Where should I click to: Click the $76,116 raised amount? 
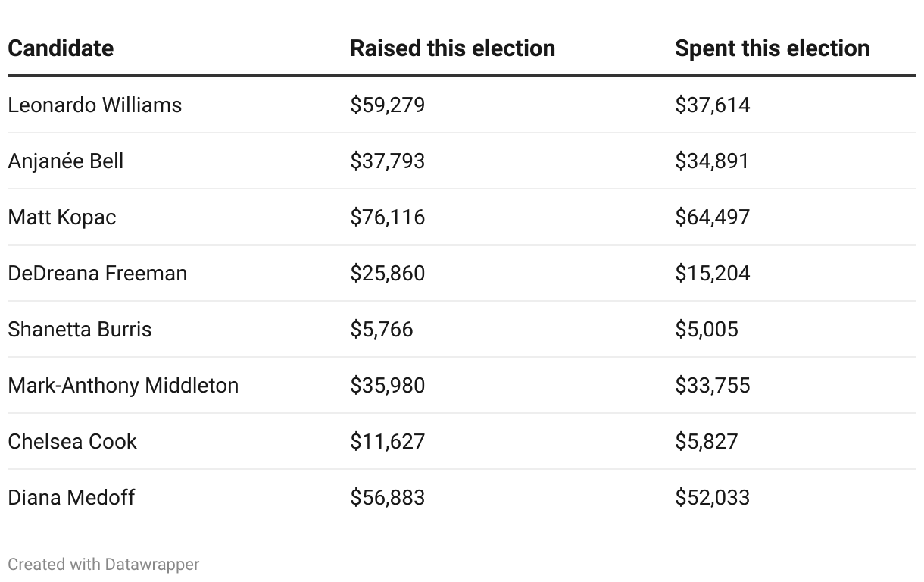387,217
